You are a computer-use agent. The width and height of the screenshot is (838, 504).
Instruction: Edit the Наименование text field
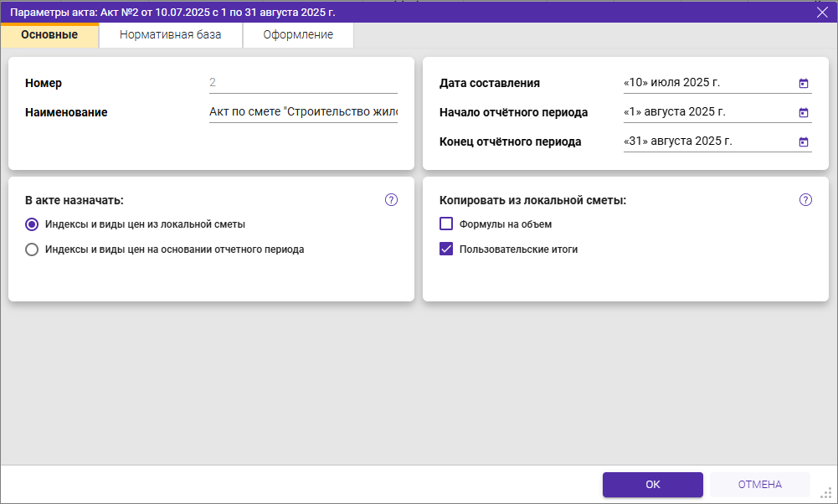302,112
